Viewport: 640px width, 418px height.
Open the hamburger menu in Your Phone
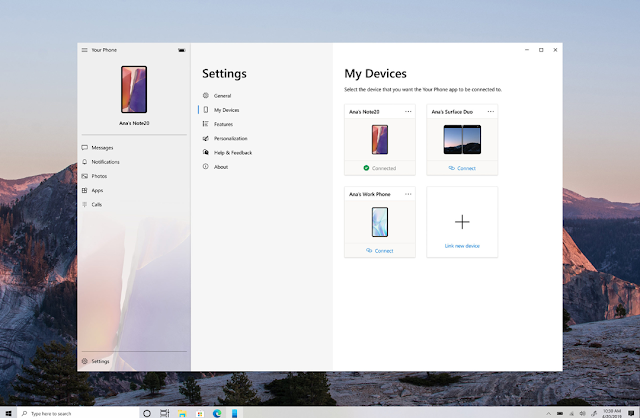[x=84, y=50]
